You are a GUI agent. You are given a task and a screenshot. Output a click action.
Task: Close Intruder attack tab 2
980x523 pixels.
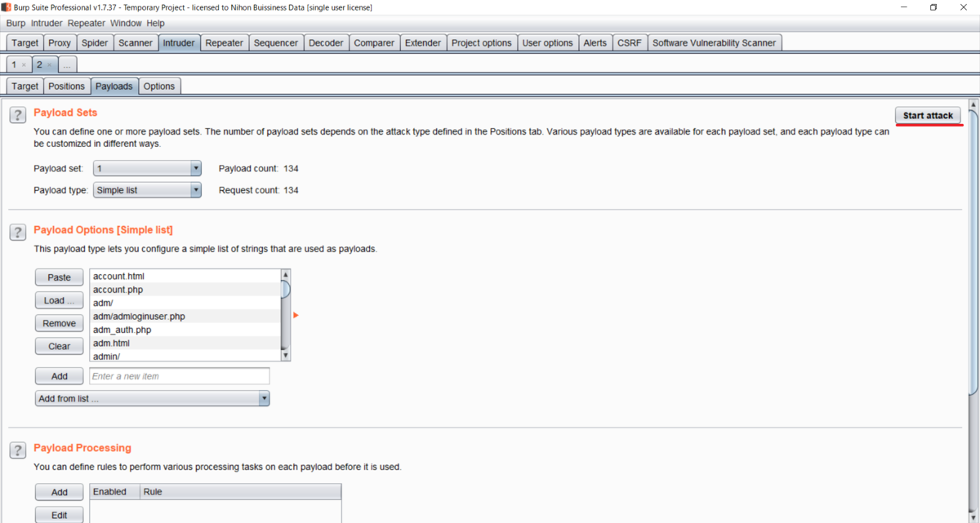(50, 64)
